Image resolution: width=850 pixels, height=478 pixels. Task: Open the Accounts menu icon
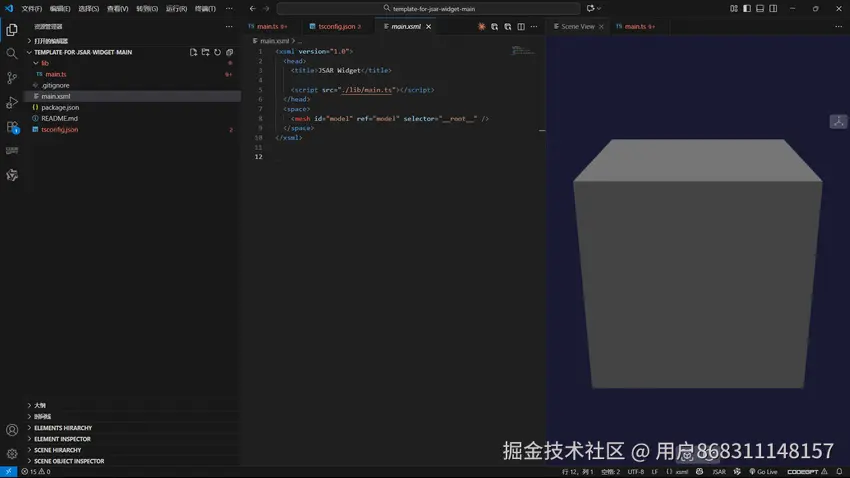click(12, 430)
